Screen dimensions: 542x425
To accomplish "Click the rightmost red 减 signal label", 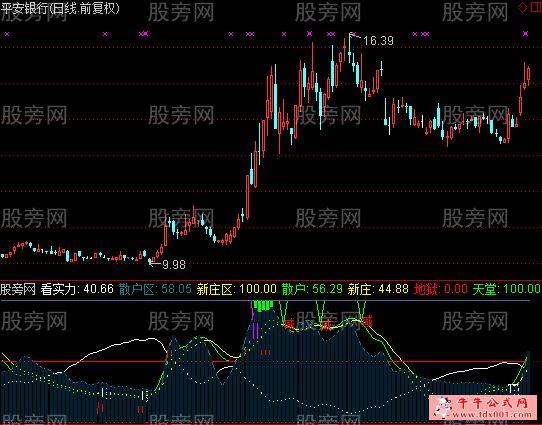I will click(x=367, y=321).
